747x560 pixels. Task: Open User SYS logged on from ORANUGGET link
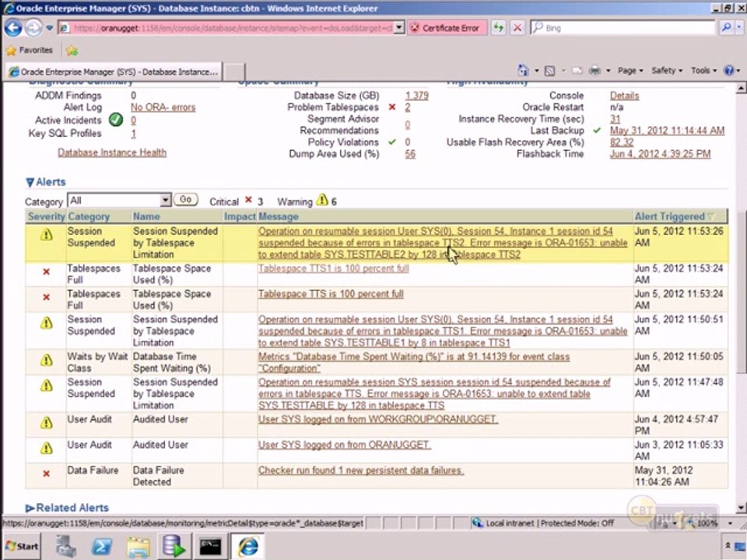(x=345, y=445)
